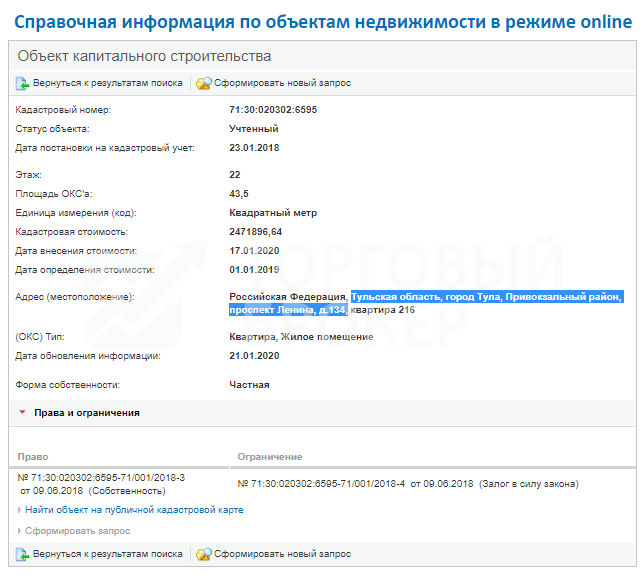The image size is (644, 584).
Task: Click the cadastral number 71:30:020302:6595
Action: click(x=273, y=110)
